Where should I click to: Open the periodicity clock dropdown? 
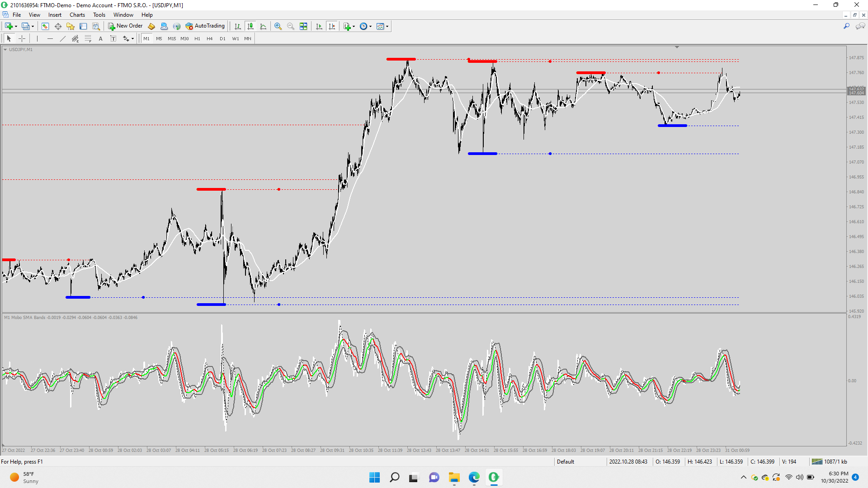click(x=371, y=26)
